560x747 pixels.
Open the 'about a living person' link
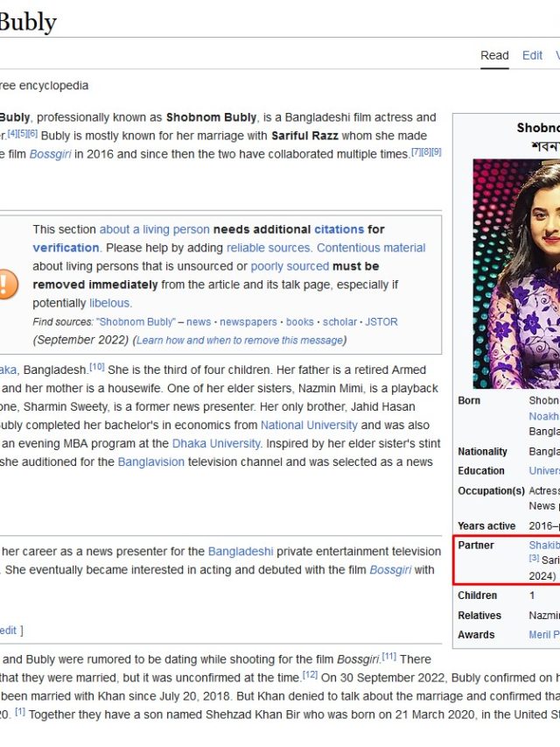point(154,229)
